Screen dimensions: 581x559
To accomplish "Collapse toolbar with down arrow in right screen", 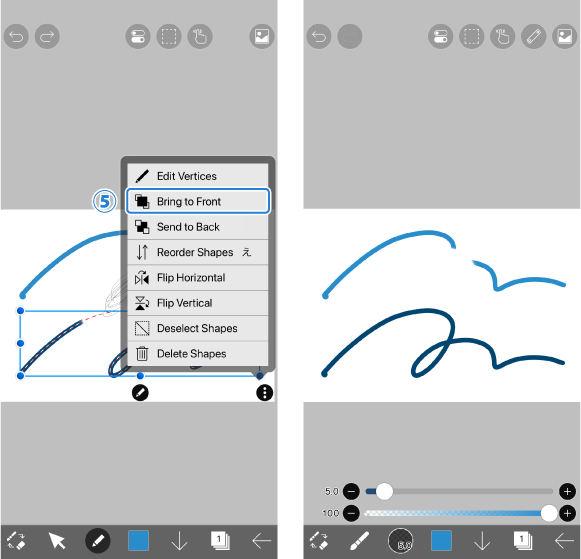I will [482, 541].
